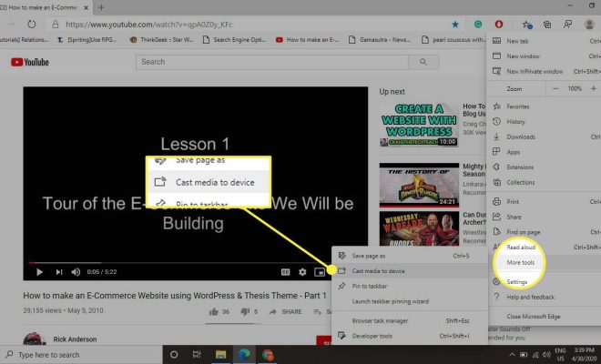Expand Help and feedback submenu
This screenshot has height=364, width=601.
[x=544, y=297]
